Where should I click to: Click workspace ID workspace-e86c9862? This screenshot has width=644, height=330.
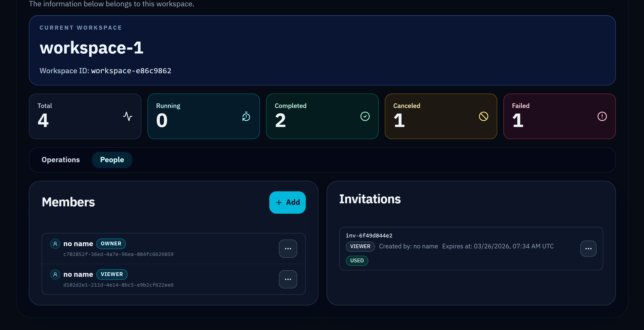(x=131, y=71)
